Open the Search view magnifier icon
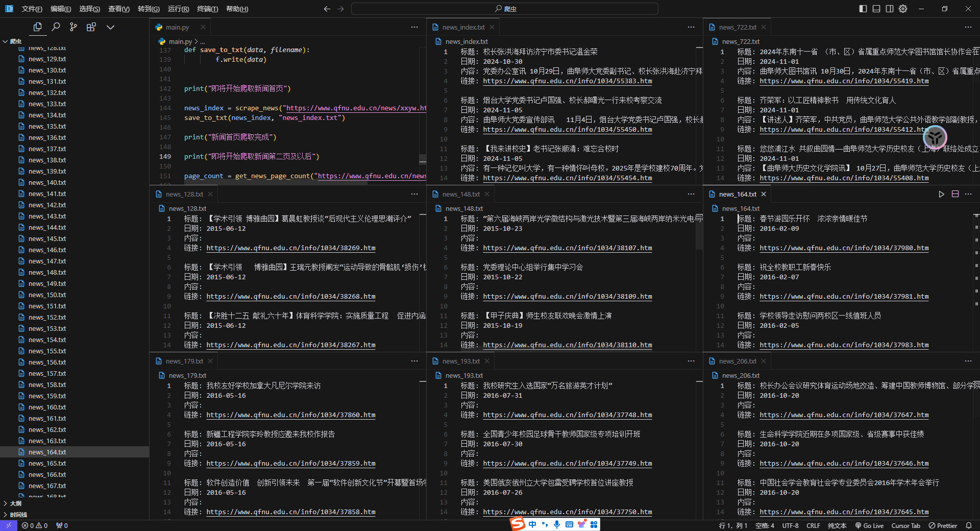The width and height of the screenshot is (980, 531). [x=56, y=27]
